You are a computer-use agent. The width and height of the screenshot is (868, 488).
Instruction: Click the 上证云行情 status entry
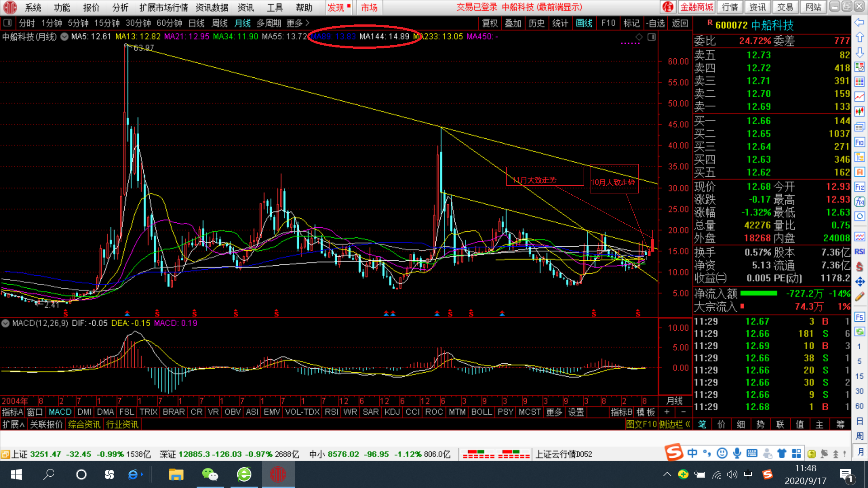click(x=564, y=454)
